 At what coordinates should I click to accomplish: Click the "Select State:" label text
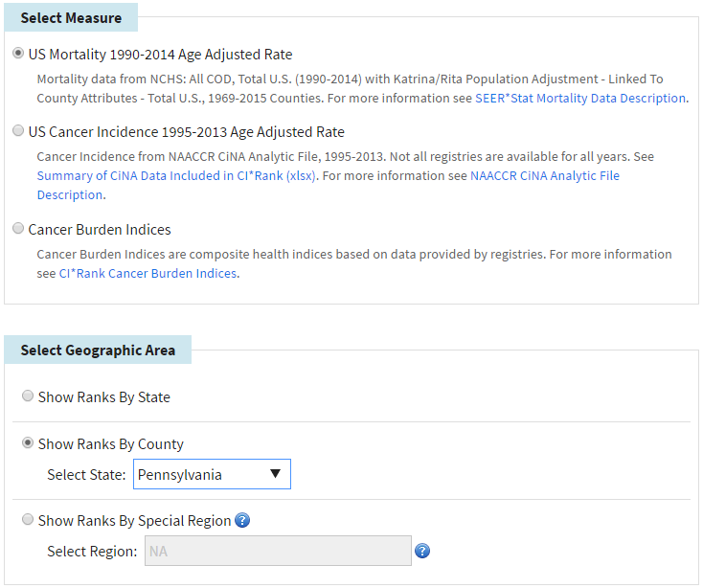pyautogui.click(x=86, y=474)
